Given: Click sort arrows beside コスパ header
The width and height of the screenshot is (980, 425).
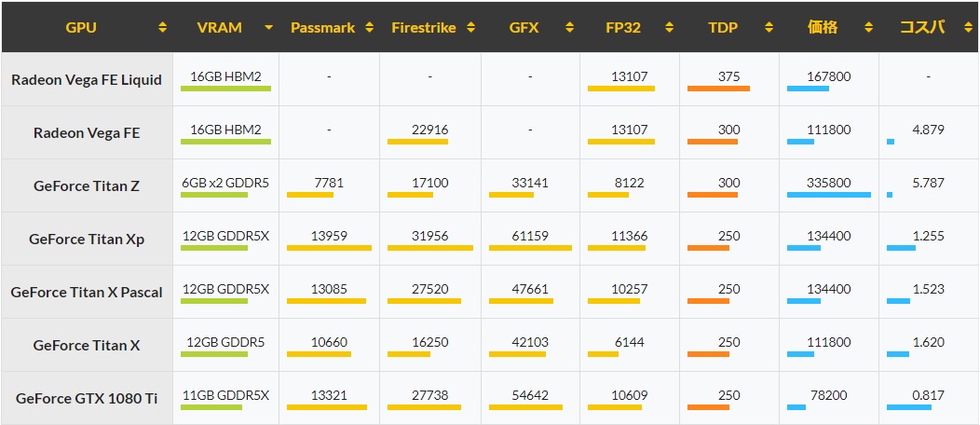Looking at the screenshot, I should tap(967, 28).
